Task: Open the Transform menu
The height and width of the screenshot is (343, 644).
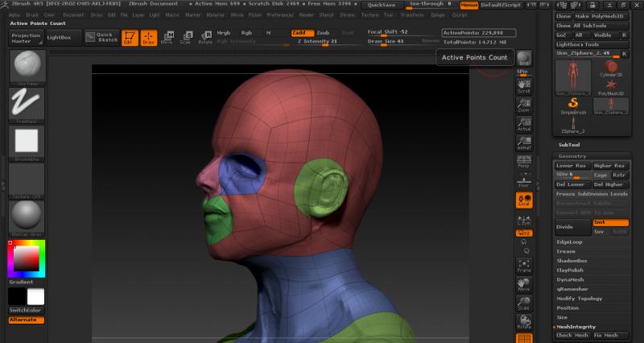Action: pyautogui.click(x=411, y=14)
